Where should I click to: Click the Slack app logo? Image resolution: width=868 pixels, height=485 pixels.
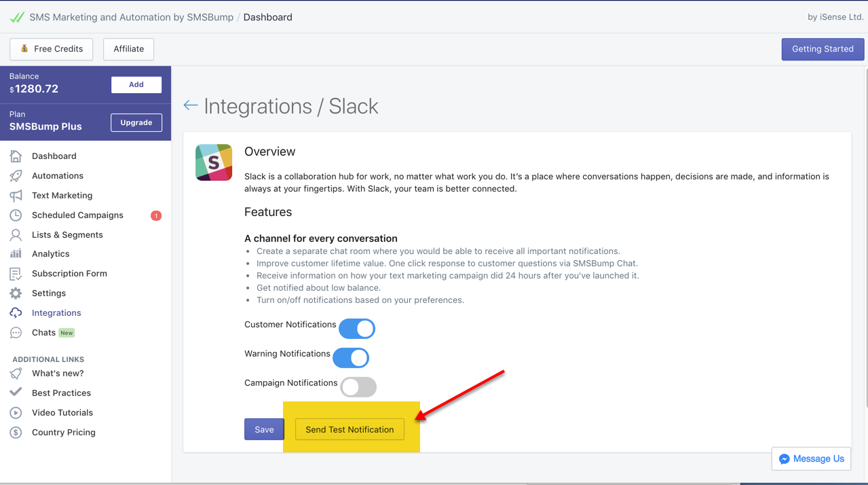coord(214,162)
